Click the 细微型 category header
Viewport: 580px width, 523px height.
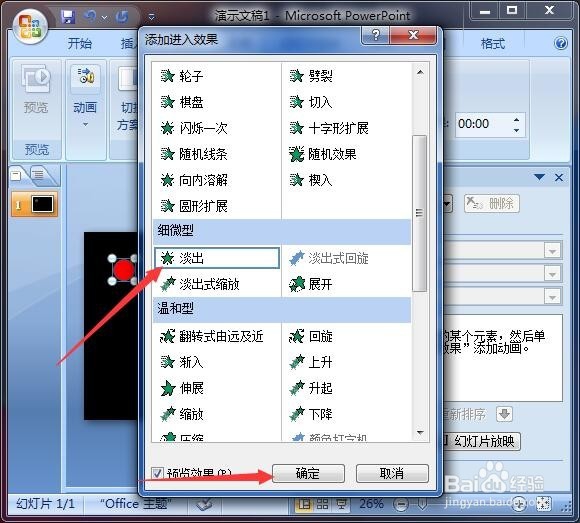tap(282, 232)
